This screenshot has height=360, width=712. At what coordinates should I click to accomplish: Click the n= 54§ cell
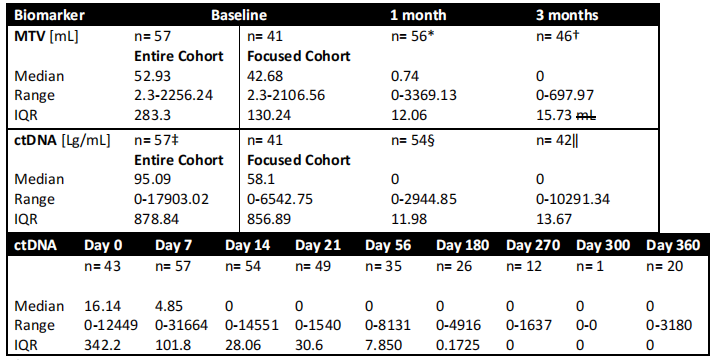click(413, 140)
